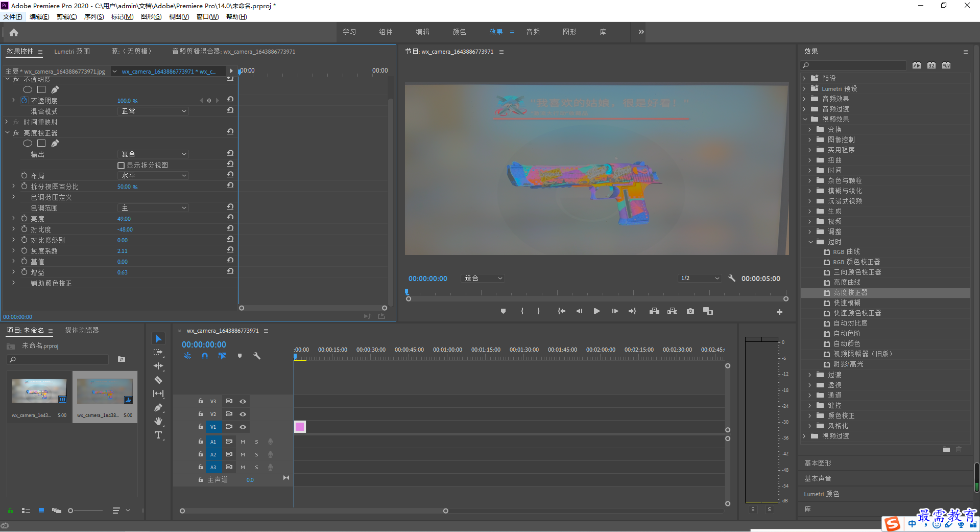Select the Type tool
Viewport: 980px width, 532px height.
coord(158,435)
